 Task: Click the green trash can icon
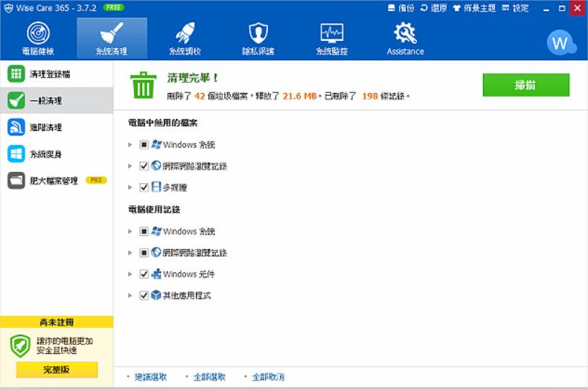point(143,85)
